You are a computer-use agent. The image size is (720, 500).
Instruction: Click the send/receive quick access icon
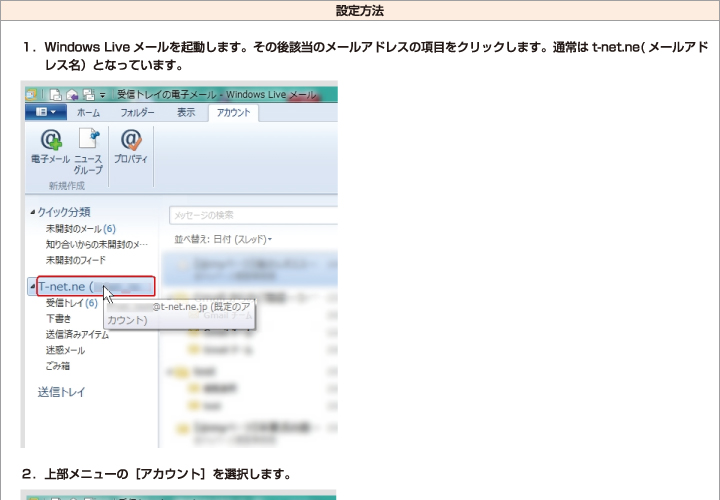89,95
